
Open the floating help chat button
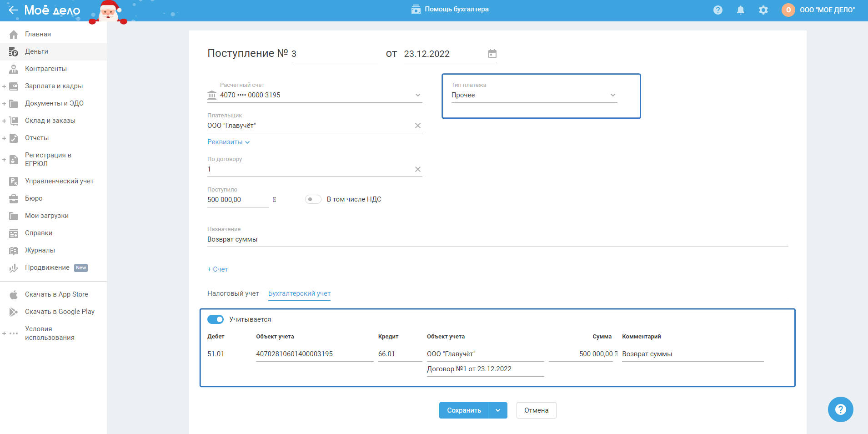[x=840, y=409]
